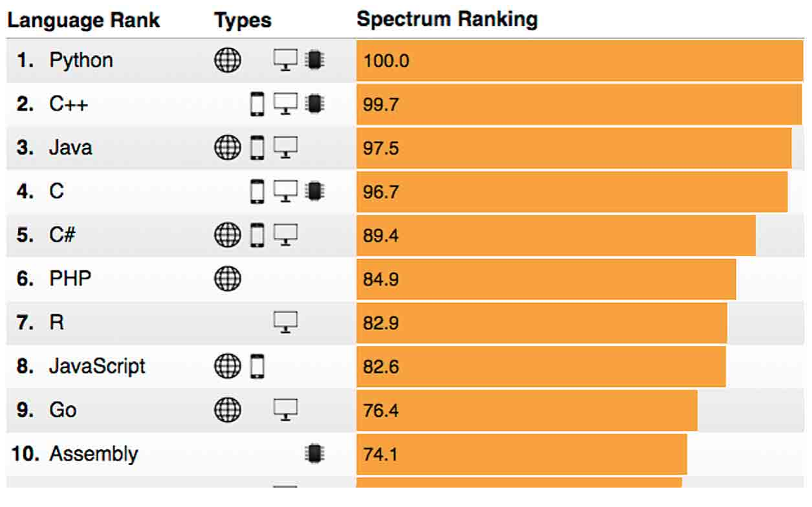Click the web globe icon in Python row
Screen dimensions: 812x507
click(227, 60)
